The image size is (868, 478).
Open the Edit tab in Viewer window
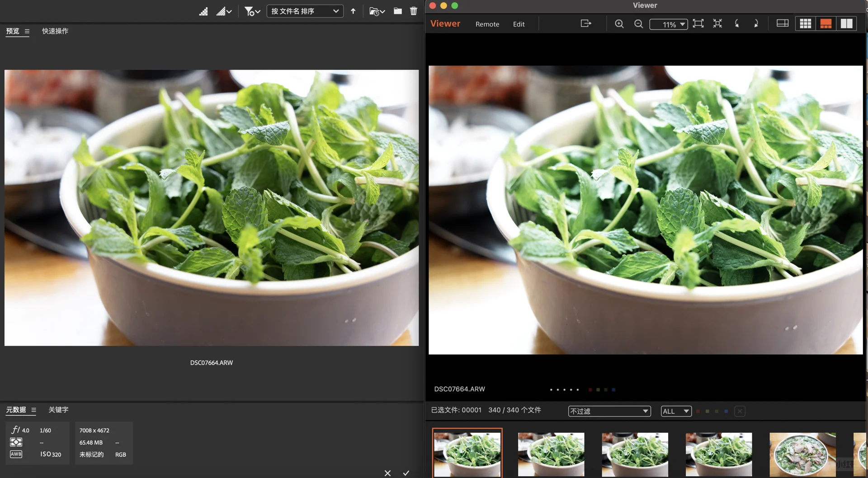(x=519, y=24)
